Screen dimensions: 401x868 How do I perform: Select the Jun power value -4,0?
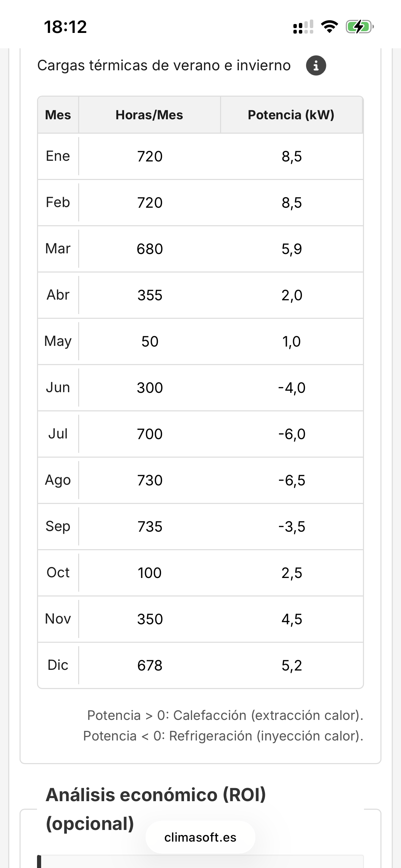pos(292,388)
